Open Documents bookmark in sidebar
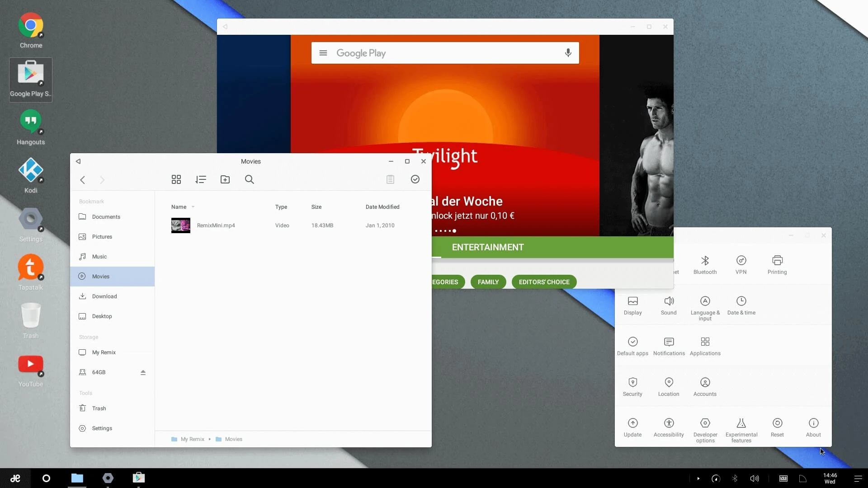The width and height of the screenshot is (868, 488). coord(112,217)
